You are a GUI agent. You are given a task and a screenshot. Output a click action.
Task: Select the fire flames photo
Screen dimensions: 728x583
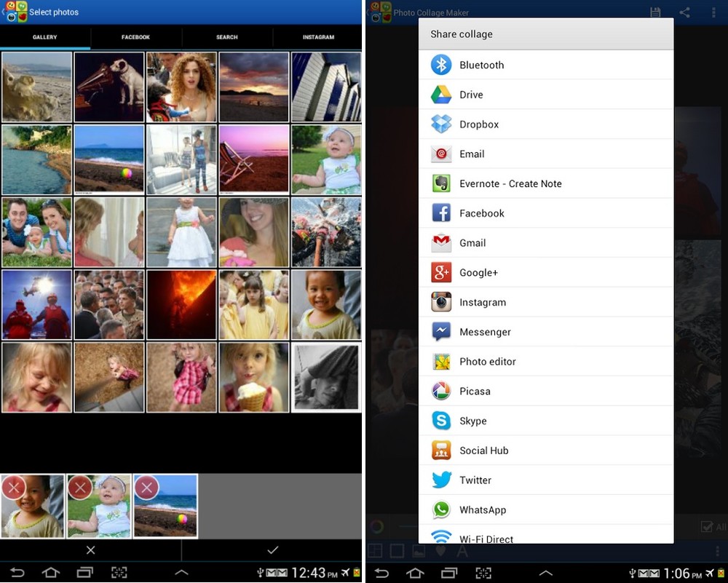coord(181,304)
